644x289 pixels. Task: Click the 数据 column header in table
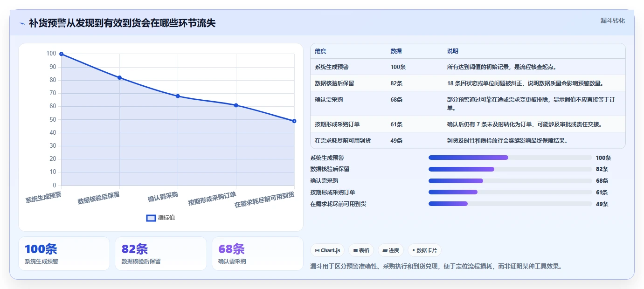pyautogui.click(x=396, y=51)
